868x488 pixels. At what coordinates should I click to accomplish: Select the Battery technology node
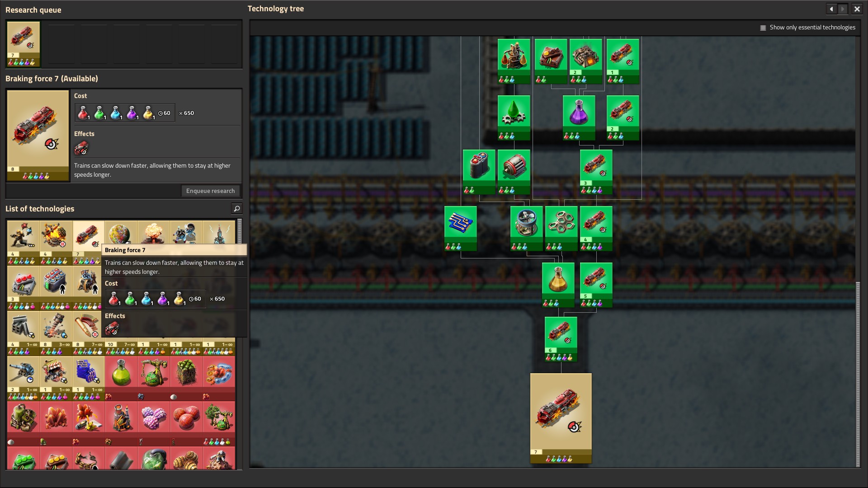479,172
